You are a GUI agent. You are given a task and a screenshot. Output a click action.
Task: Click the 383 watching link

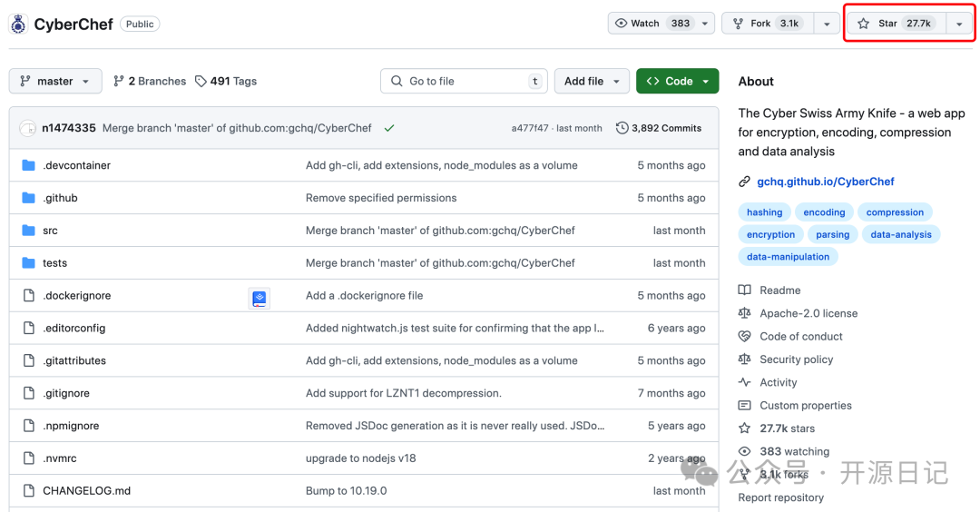pos(794,451)
